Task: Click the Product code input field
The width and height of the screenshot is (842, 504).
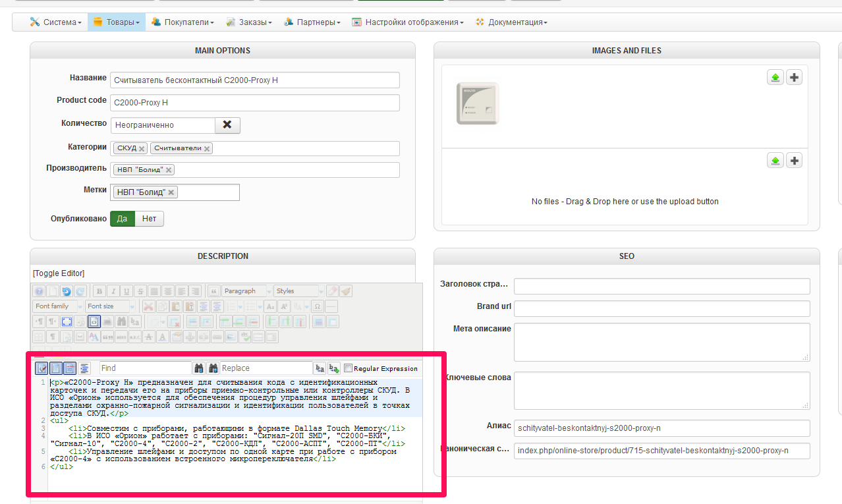Action: pyautogui.click(x=255, y=103)
